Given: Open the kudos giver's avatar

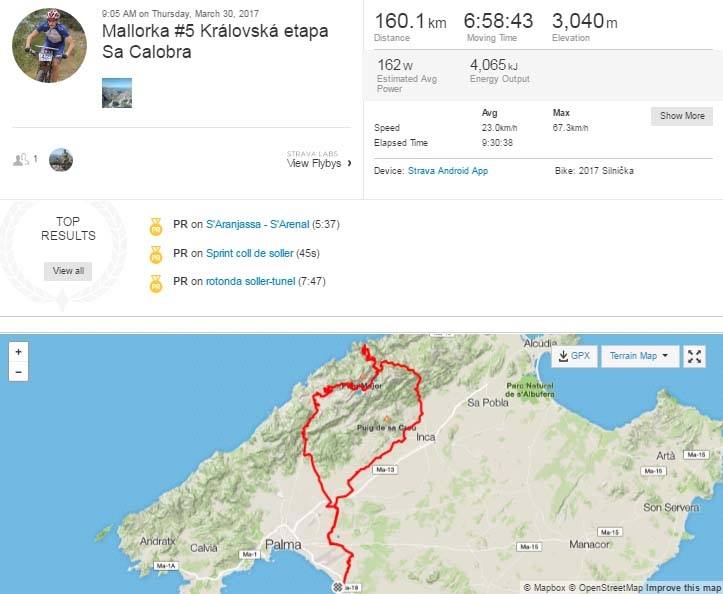Looking at the screenshot, I should tap(61, 160).
